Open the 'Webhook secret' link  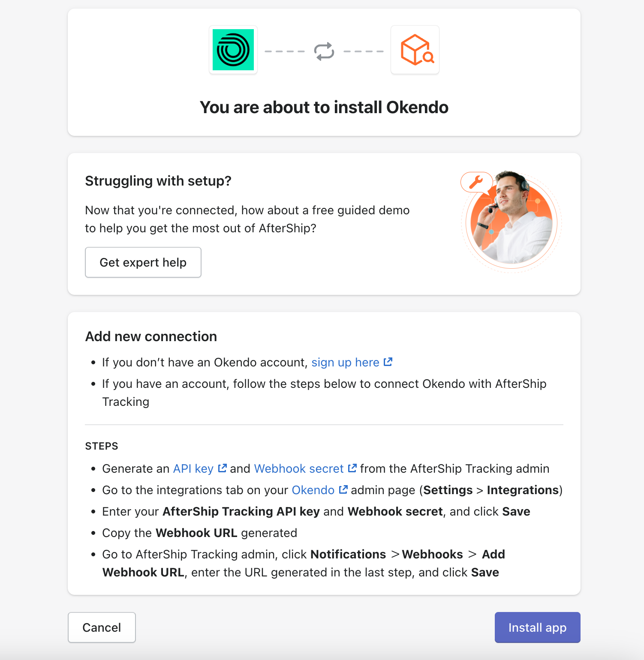pyautogui.click(x=299, y=468)
